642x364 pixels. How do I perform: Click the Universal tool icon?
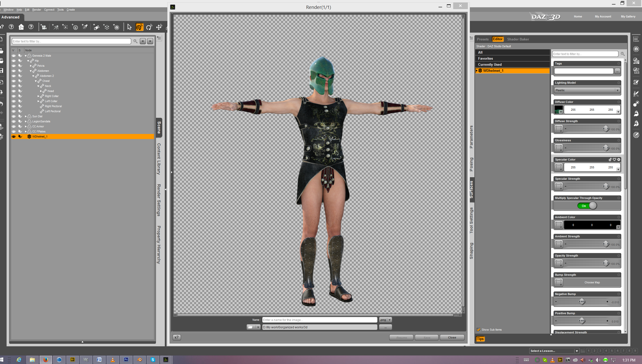coord(139,27)
